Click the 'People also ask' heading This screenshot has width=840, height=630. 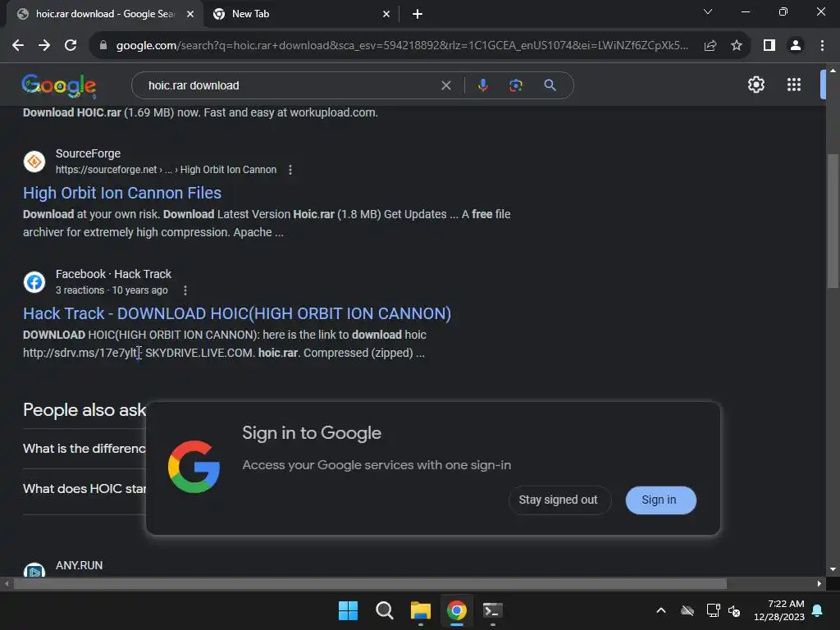coord(84,410)
